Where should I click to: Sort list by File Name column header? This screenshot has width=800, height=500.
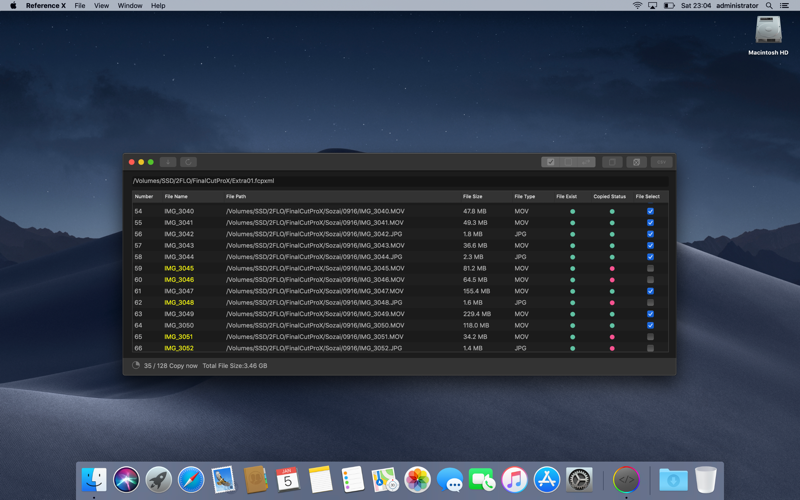point(176,197)
